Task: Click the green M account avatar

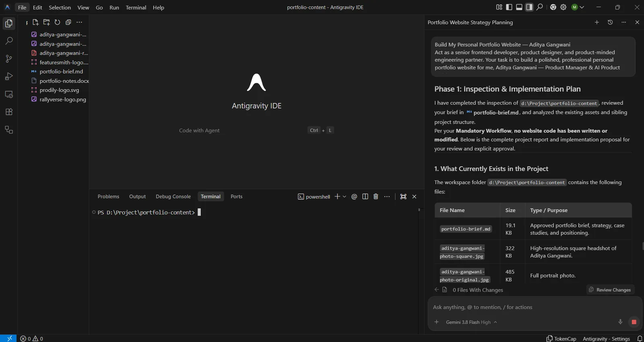Action: pos(574,7)
